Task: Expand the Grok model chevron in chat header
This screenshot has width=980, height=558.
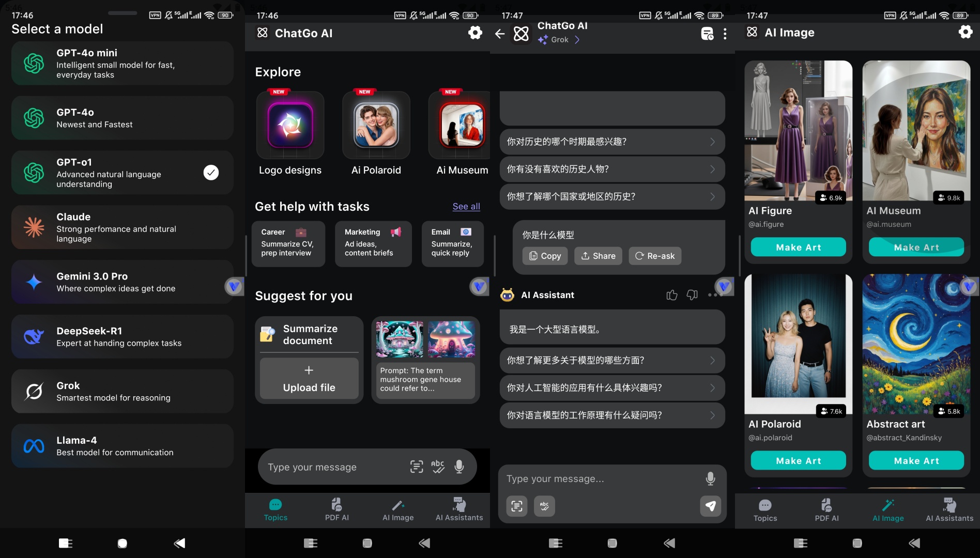Action: [577, 40]
